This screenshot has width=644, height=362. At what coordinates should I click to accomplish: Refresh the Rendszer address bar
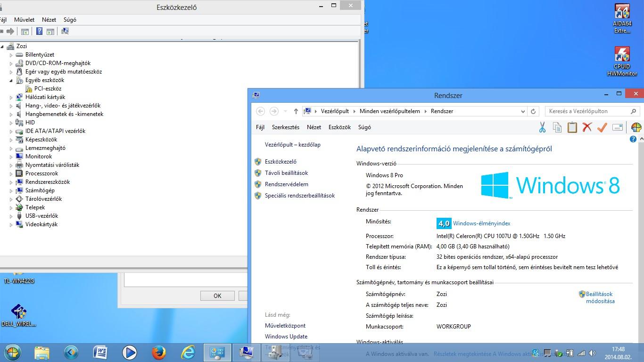tap(533, 111)
